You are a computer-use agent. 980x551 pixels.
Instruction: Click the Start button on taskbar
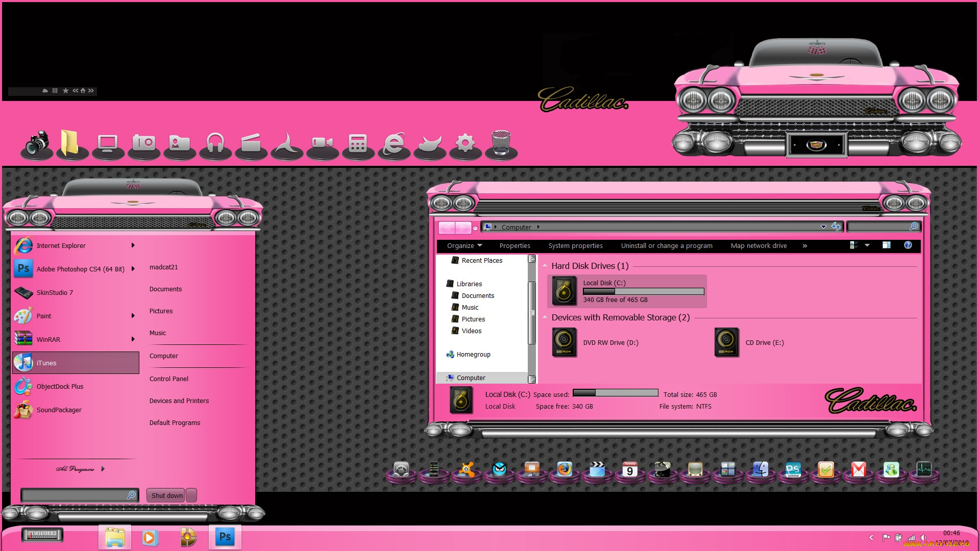tap(42, 535)
